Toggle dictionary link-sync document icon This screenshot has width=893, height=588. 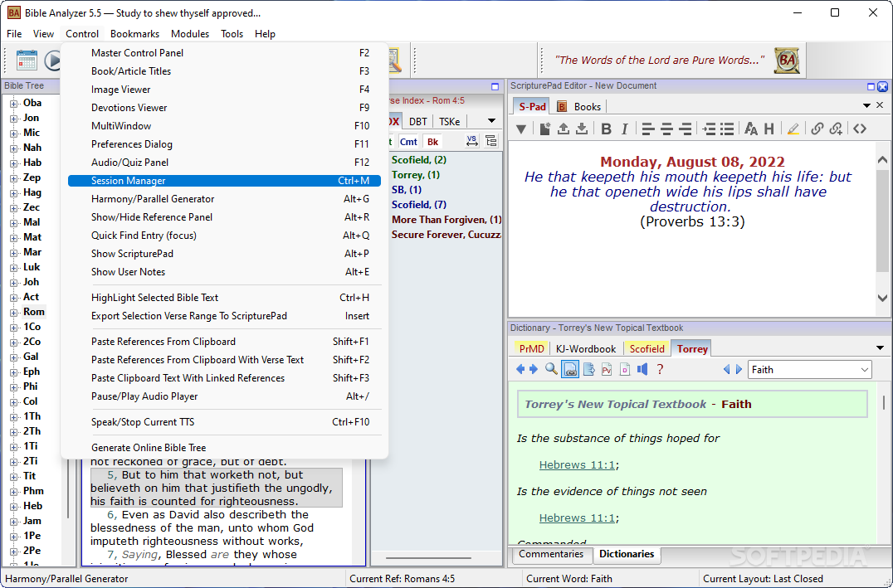pyautogui.click(x=570, y=369)
